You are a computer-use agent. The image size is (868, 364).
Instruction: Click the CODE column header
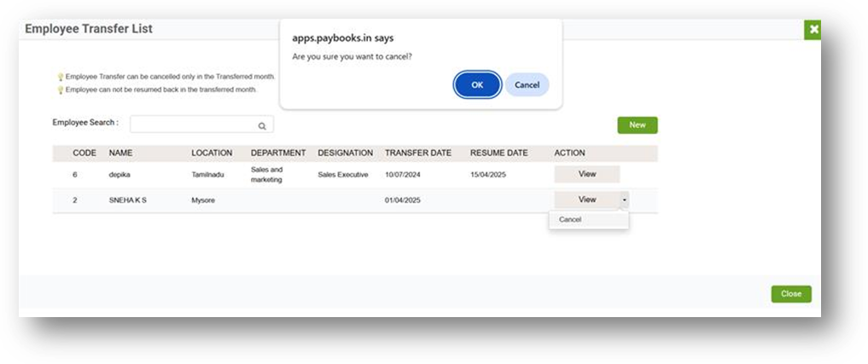pos(84,153)
